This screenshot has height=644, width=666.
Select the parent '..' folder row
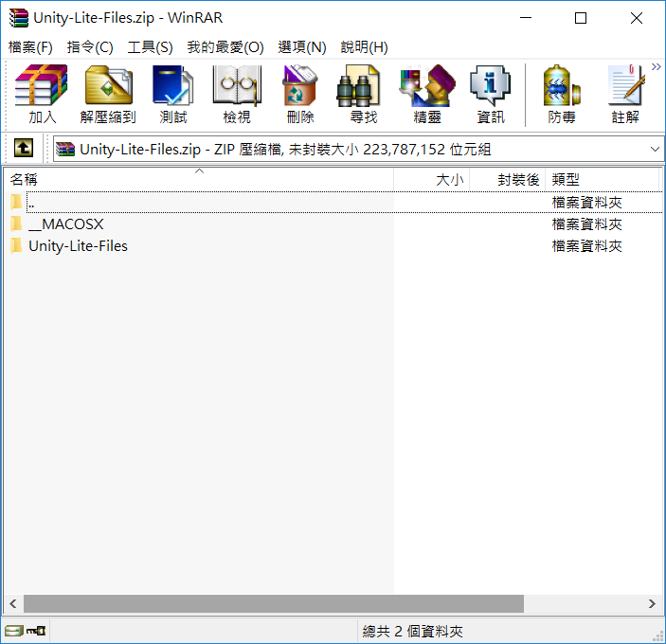(335, 202)
